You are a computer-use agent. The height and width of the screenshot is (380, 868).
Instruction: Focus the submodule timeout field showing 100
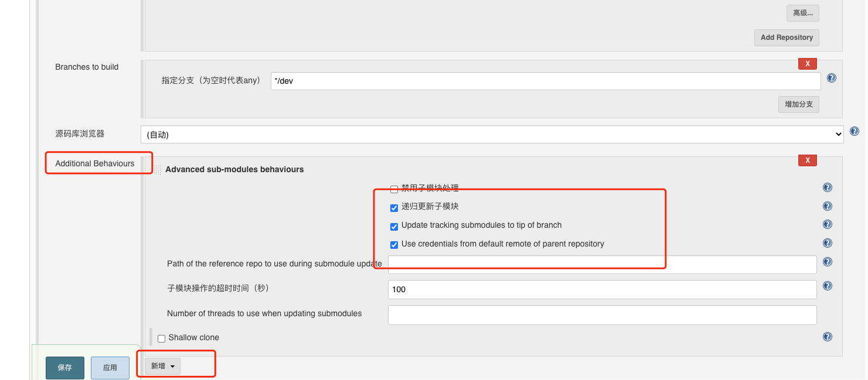603,289
